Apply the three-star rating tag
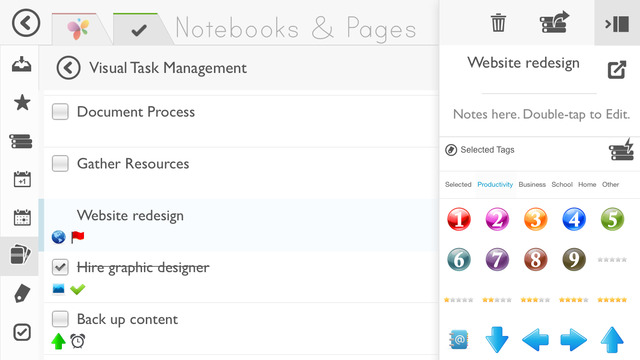The image size is (640, 360). coord(535,300)
